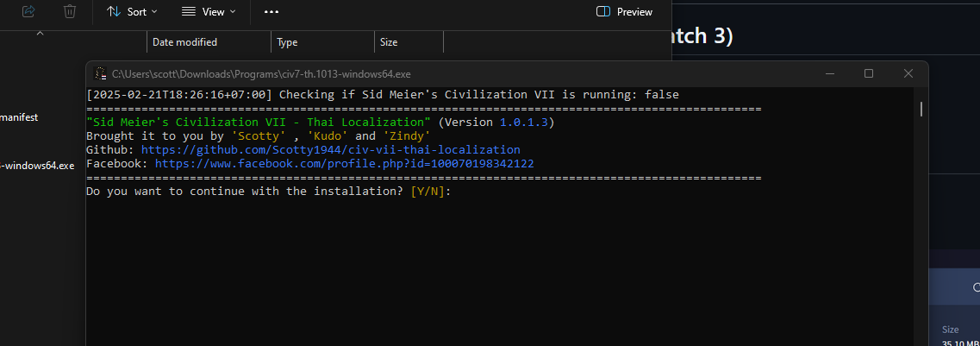Select the windows64.exe file in File Explorer
The height and width of the screenshot is (346, 980).
coord(38,165)
